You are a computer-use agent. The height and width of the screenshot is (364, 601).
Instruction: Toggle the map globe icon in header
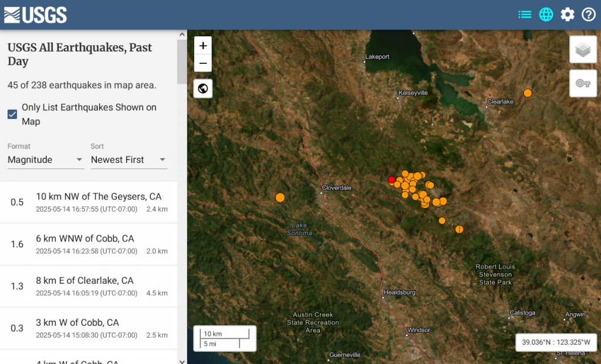pyautogui.click(x=546, y=15)
